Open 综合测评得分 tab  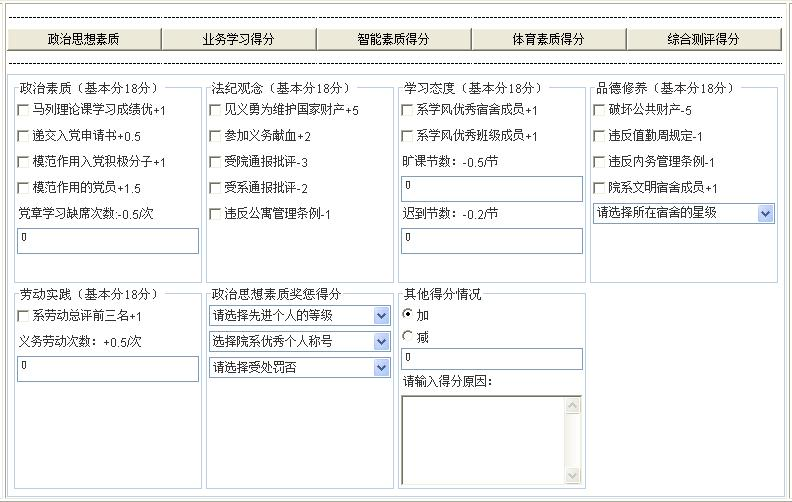[x=704, y=39]
